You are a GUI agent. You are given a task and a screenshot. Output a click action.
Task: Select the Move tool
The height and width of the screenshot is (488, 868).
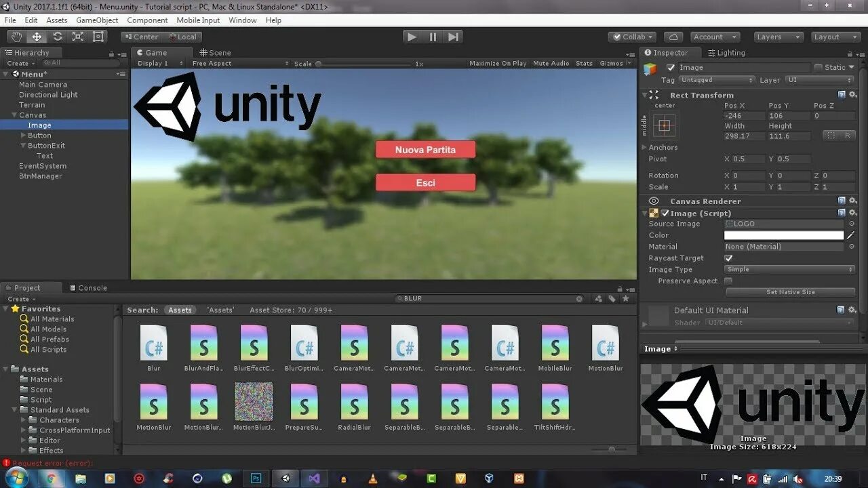point(37,37)
